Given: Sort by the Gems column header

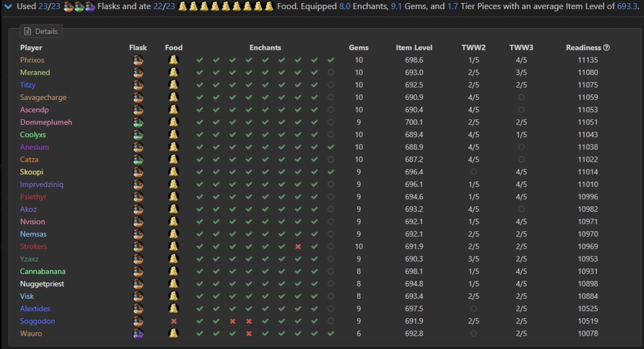Looking at the screenshot, I should [359, 48].
